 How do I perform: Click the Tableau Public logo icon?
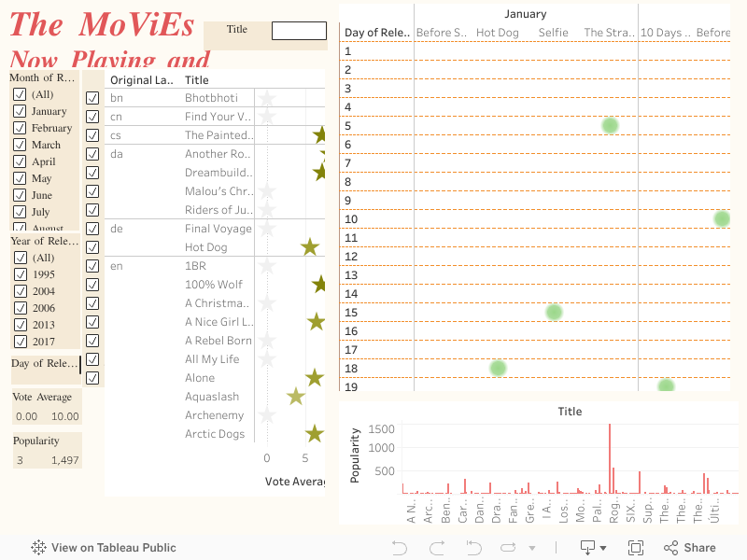(x=38, y=548)
